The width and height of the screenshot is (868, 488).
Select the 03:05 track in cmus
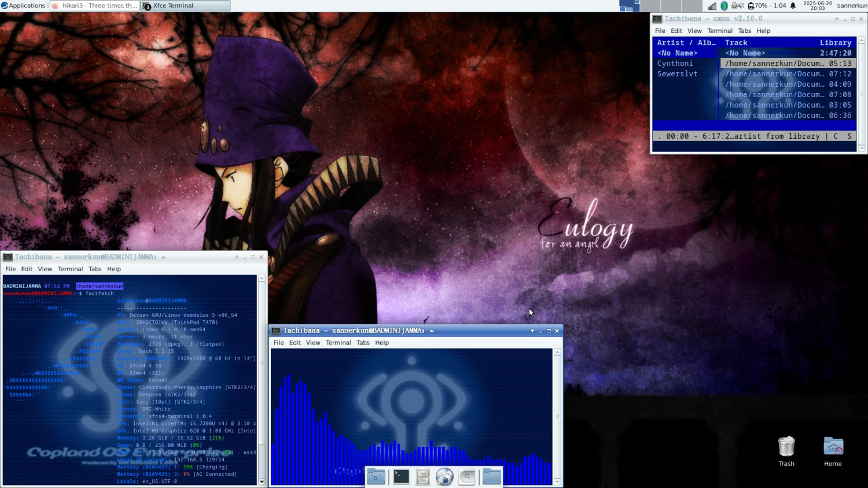788,105
